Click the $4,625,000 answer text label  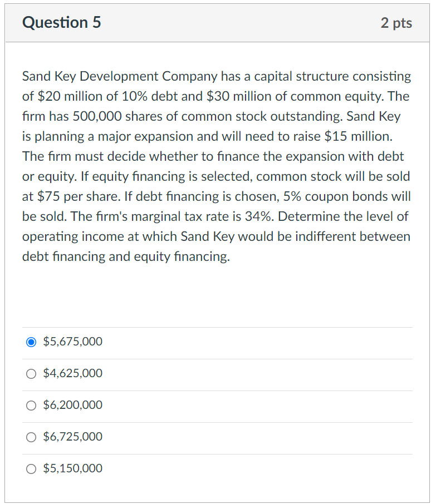point(72,373)
